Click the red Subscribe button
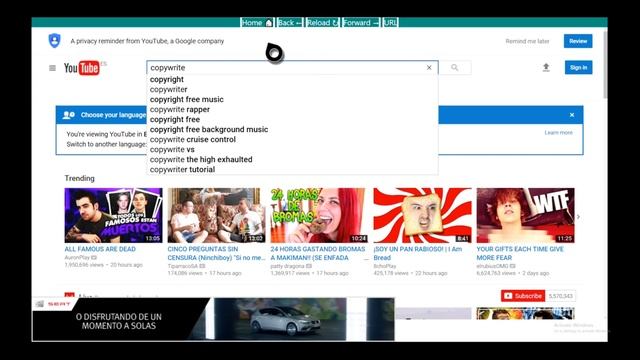 tap(523, 296)
